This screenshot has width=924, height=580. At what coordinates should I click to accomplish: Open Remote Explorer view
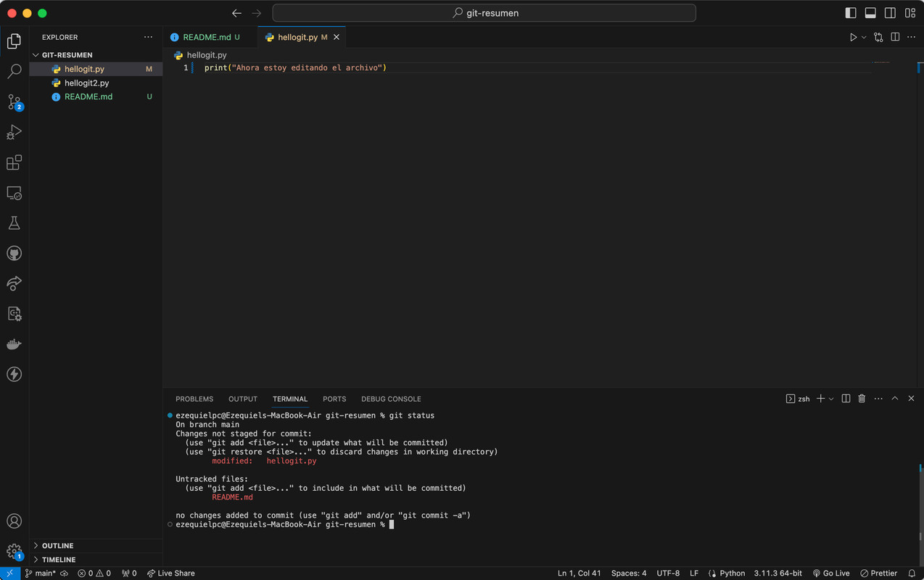(x=14, y=193)
